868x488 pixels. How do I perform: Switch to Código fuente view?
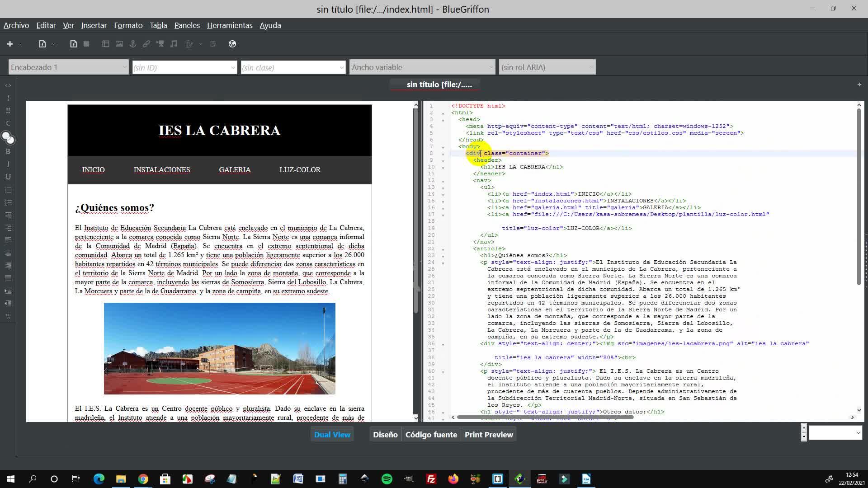(x=431, y=435)
